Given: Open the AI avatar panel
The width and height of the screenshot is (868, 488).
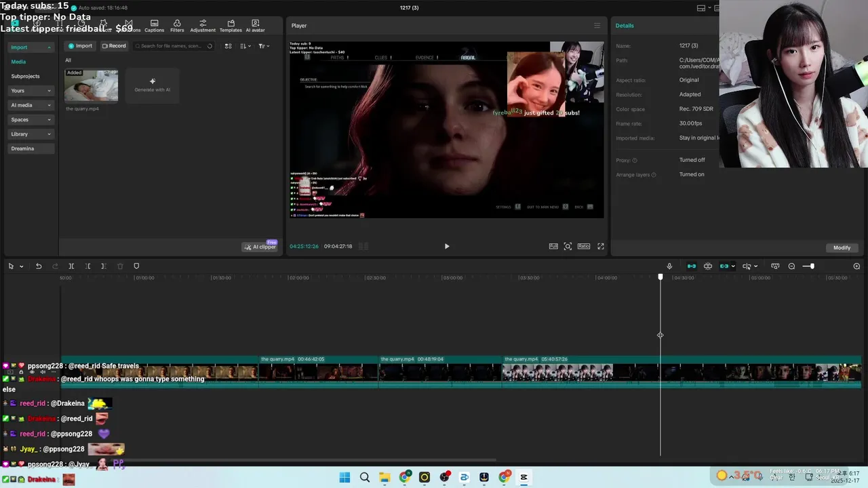Looking at the screenshot, I should (x=255, y=26).
